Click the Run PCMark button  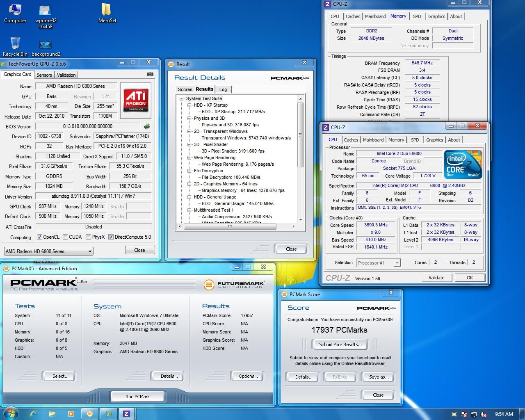(137, 397)
